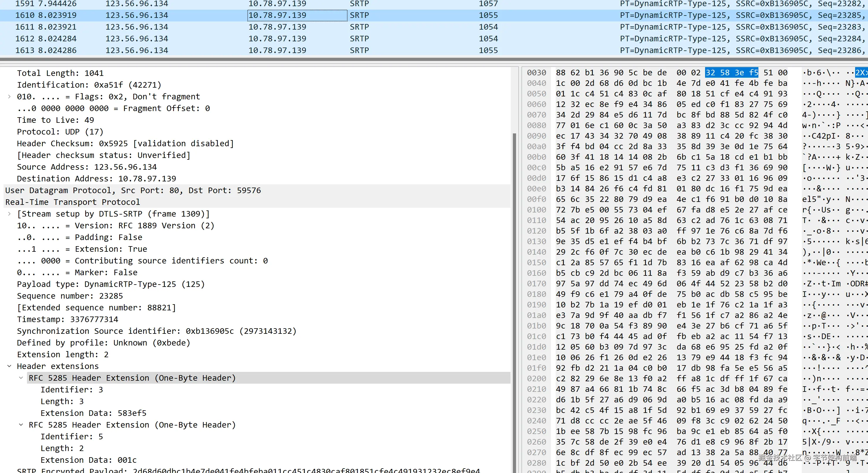Select User Datagram Protocol line
868x473 pixels.
(x=133, y=190)
